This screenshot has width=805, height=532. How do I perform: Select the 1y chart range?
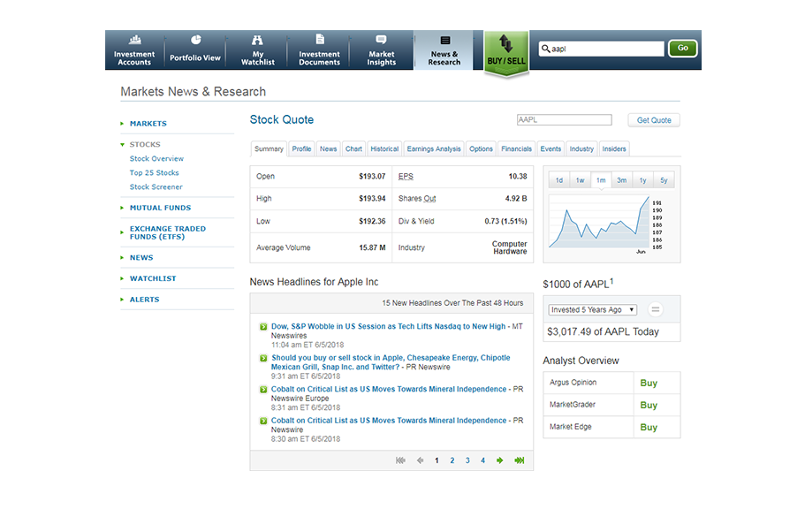(x=642, y=180)
